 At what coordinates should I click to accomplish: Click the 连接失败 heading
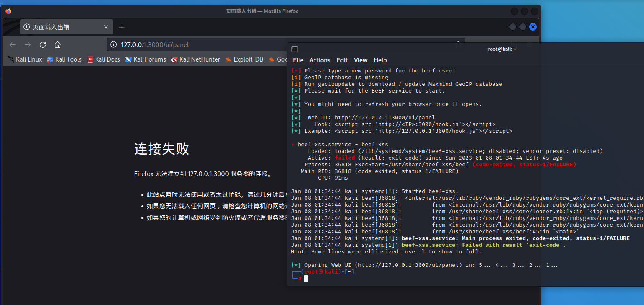tap(161, 149)
